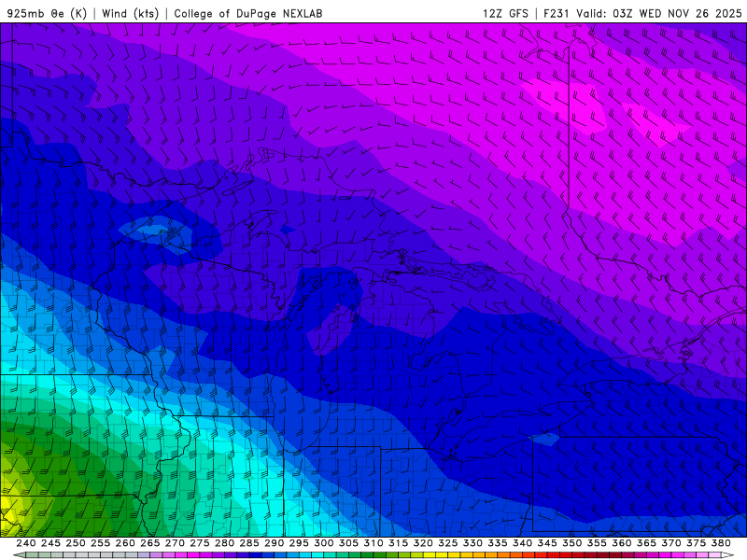The height and width of the screenshot is (560, 747).
Task: Click the 260 value on the color scale
Action: click(125, 543)
